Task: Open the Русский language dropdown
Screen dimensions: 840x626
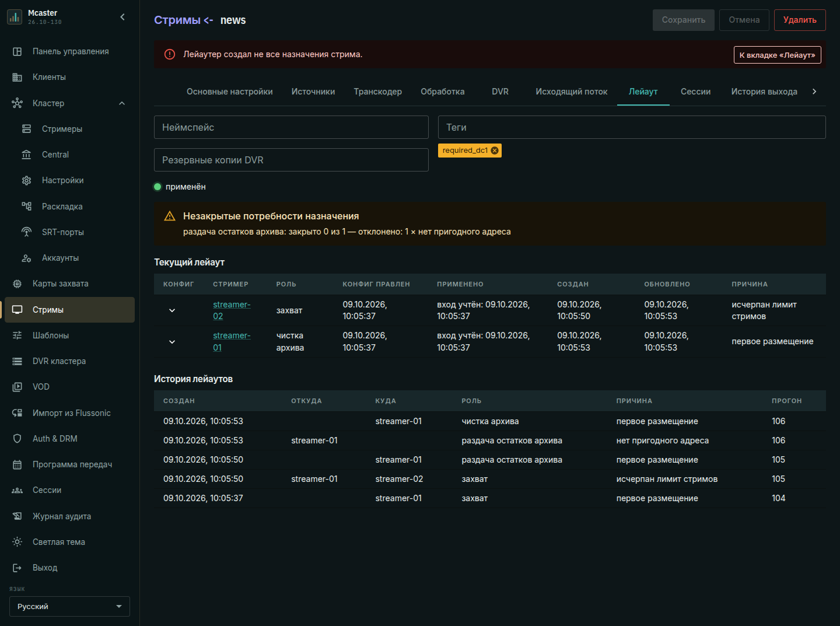Action: pos(69,607)
